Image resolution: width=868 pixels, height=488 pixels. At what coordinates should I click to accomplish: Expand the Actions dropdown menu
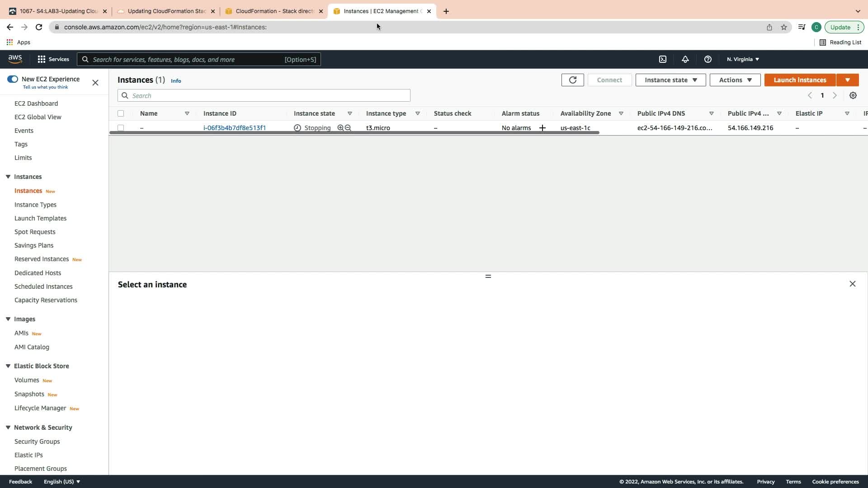[x=735, y=80]
